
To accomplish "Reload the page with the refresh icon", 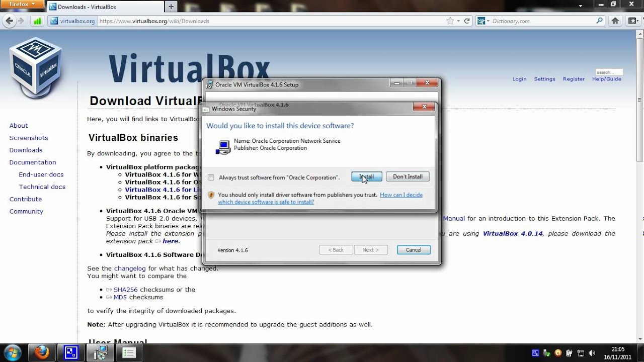I will (467, 21).
